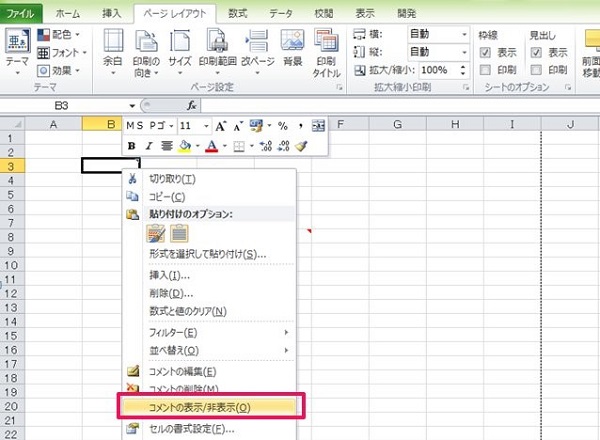Click center align in mini toolbar

(166, 146)
